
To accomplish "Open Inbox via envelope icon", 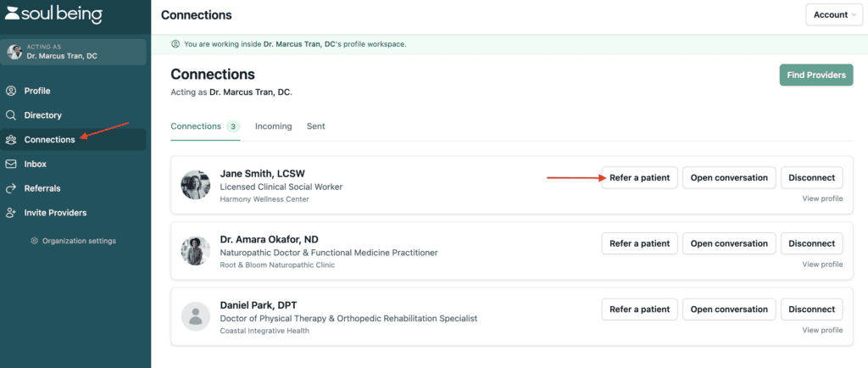I will click(x=10, y=164).
